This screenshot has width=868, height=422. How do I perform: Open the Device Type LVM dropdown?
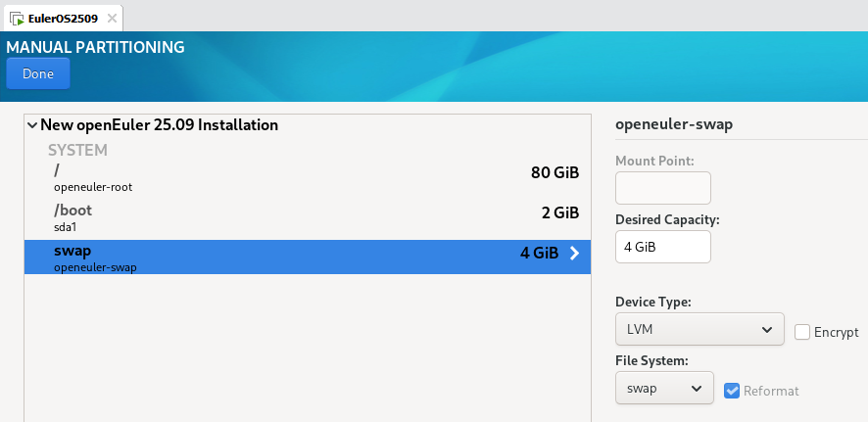tap(699, 329)
